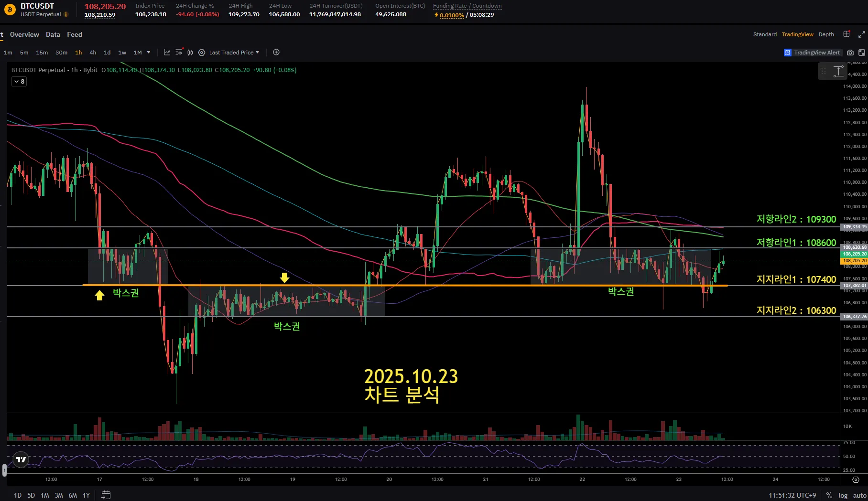This screenshot has height=501, width=868.
Task: Select the measure drawing tool icon
Action: [838, 72]
